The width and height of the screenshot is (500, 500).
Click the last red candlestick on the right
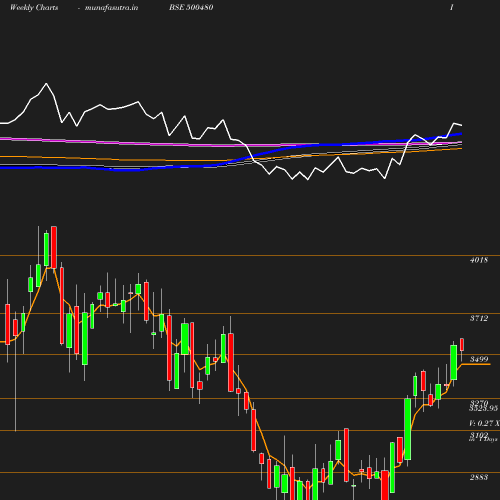coord(462,345)
